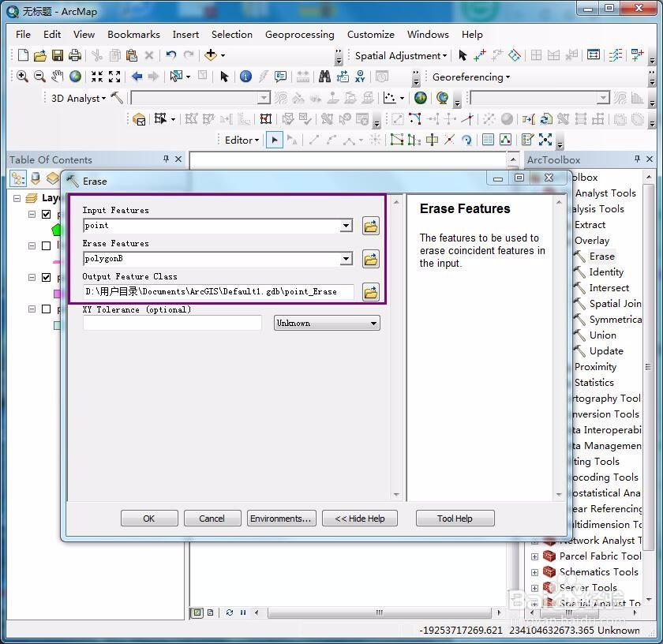Click the Full Extent globe icon
Viewport: 663px width, 644px height.
(x=75, y=77)
